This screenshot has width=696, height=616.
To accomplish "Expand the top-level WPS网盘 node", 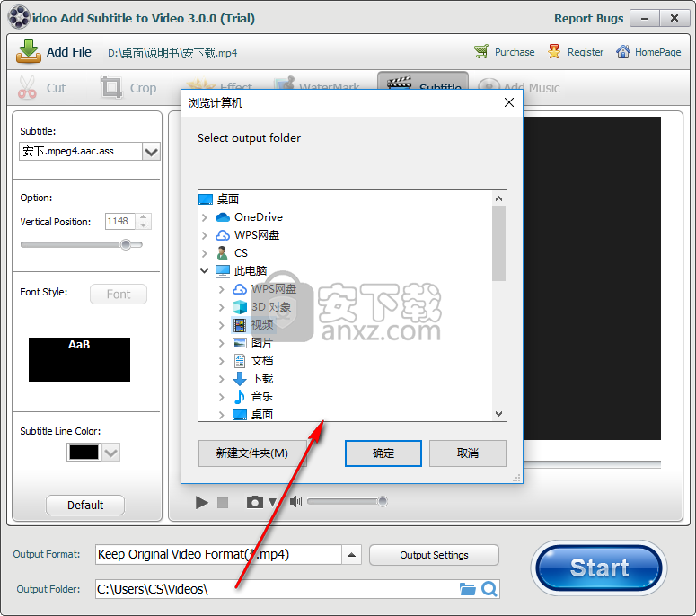I will pyautogui.click(x=205, y=235).
